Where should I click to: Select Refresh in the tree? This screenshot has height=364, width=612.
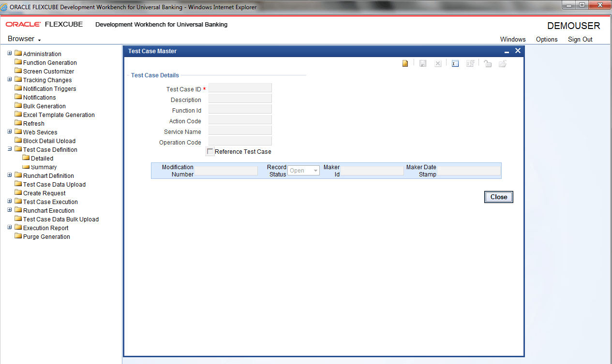click(x=33, y=124)
